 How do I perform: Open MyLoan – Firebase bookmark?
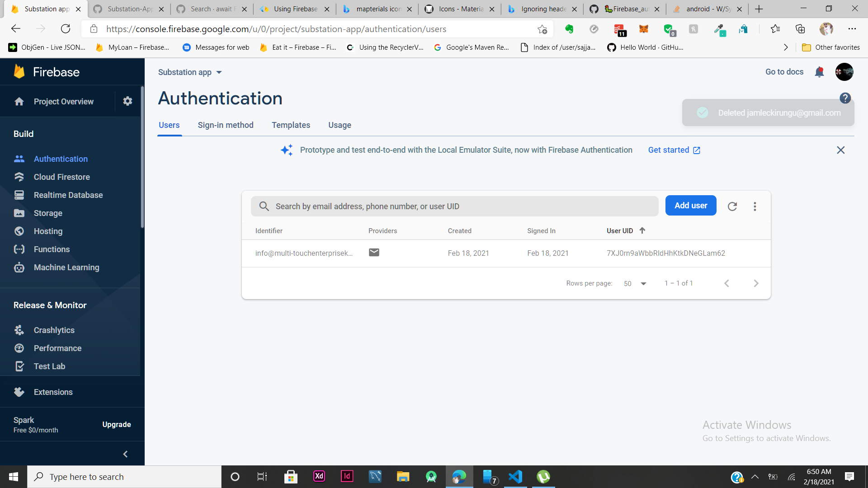[x=132, y=47]
